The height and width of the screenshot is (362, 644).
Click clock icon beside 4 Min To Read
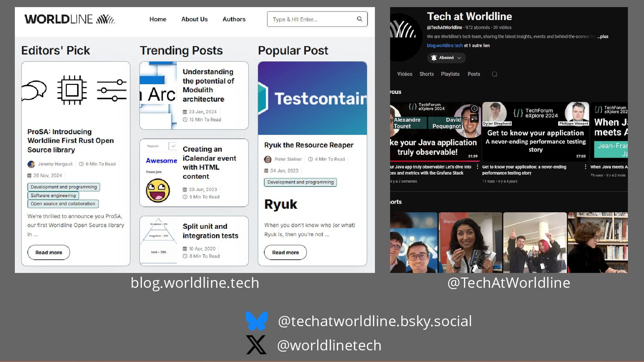[x=311, y=159]
